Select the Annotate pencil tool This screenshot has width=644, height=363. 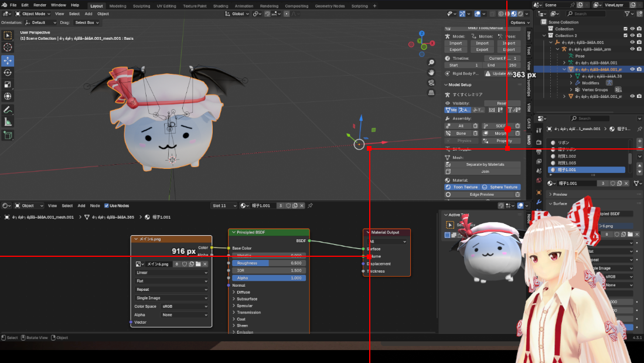[x=8, y=110]
